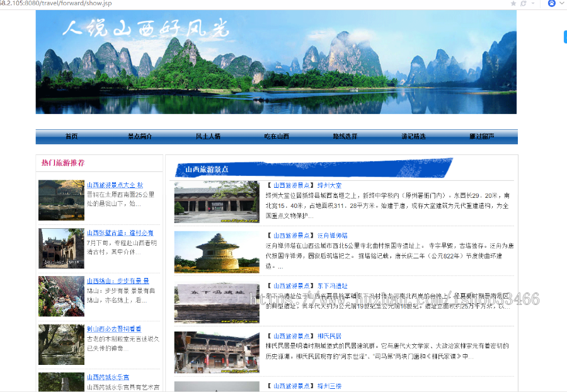The image size is (567, 392).
Task: Open the 绛州三楼 article title
Action: click(x=329, y=386)
